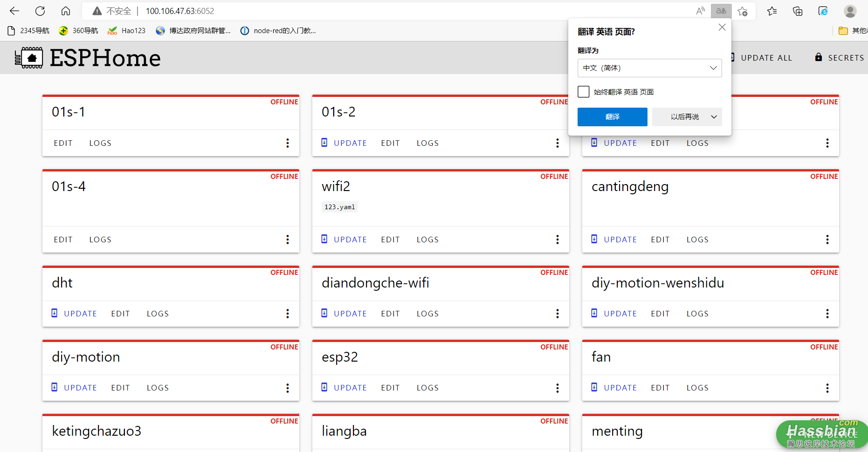The width and height of the screenshot is (868, 452).
Task: Open the three-dot menu on cantingdeng card
Action: pos(827,240)
